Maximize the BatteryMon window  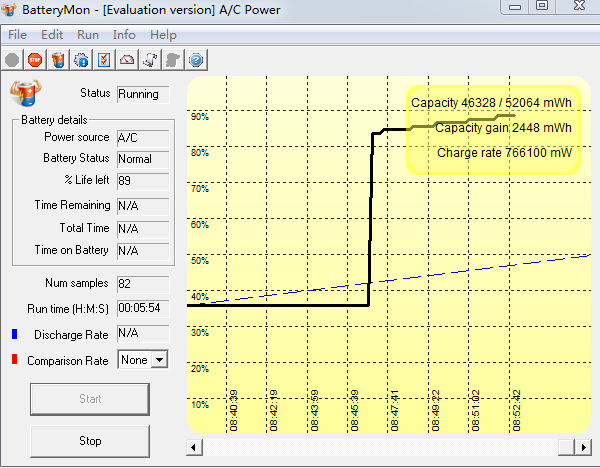pyautogui.click(x=542, y=6)
